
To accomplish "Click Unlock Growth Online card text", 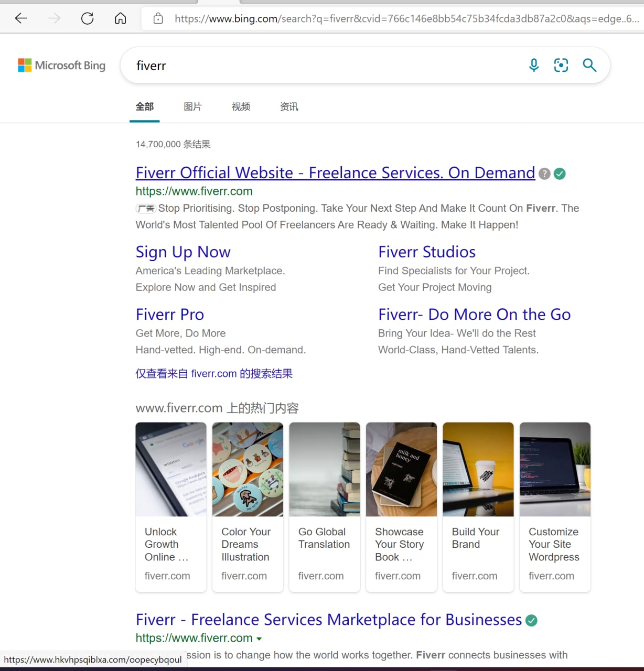I will [166, 544].
